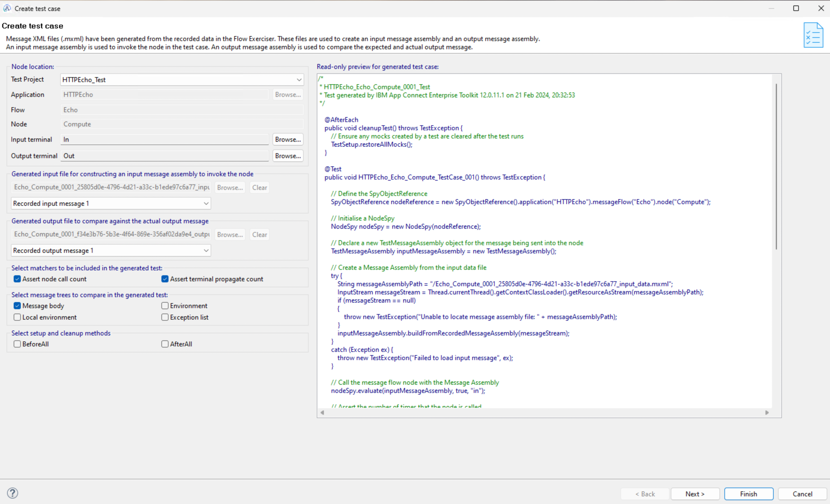Screen dimensions: 830x504
Task: Click 'NodeSpy nodeSpy = new NodeSpy' line
Action: [406, 226]
